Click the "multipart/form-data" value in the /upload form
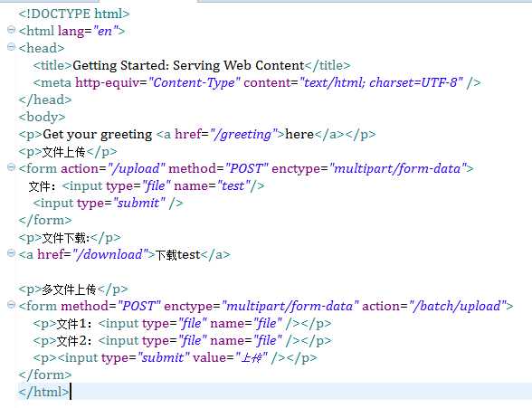The image size is (532, 408). point(397,169)
